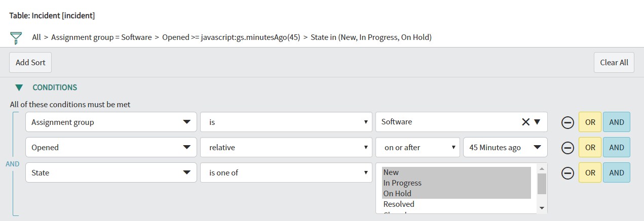This screenshot has height=221, width=644.
Task: Open the Assignment group field dropdown
Action: point(111,122)
